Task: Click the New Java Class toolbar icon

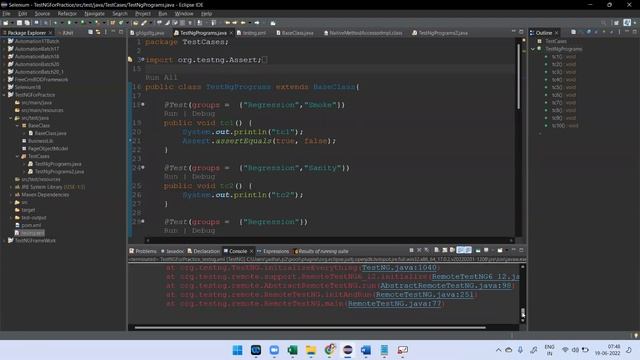Action: click(x=120, y=23)
